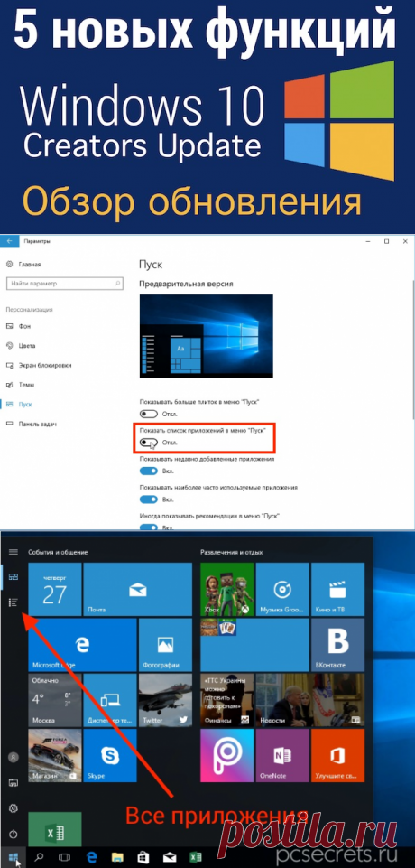
Task: Click События и общение group header
Action: (58, 553)
